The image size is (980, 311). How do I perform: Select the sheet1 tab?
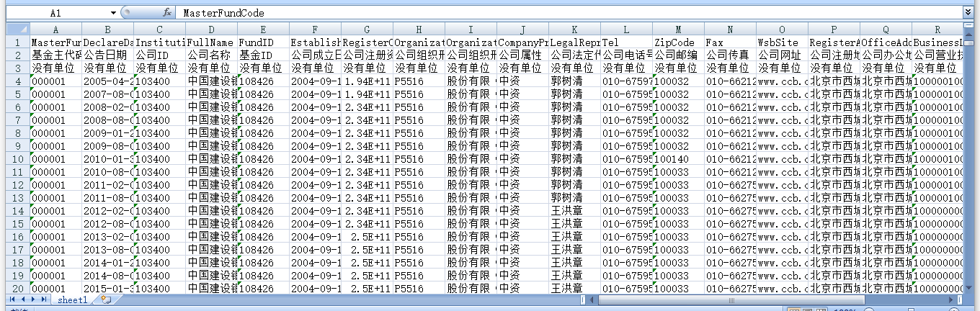[x=72, y=299]
